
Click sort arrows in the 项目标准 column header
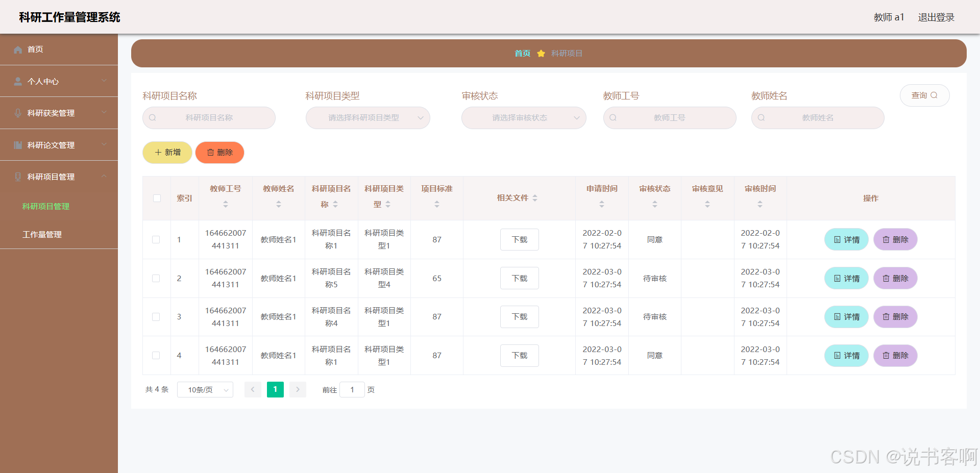pos(437,204)
